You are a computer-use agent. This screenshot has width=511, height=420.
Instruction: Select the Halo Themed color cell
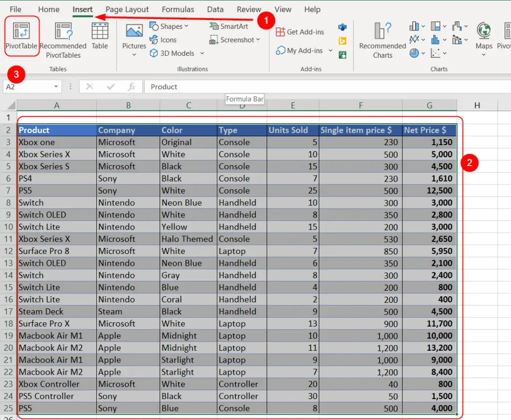[188, 239]
